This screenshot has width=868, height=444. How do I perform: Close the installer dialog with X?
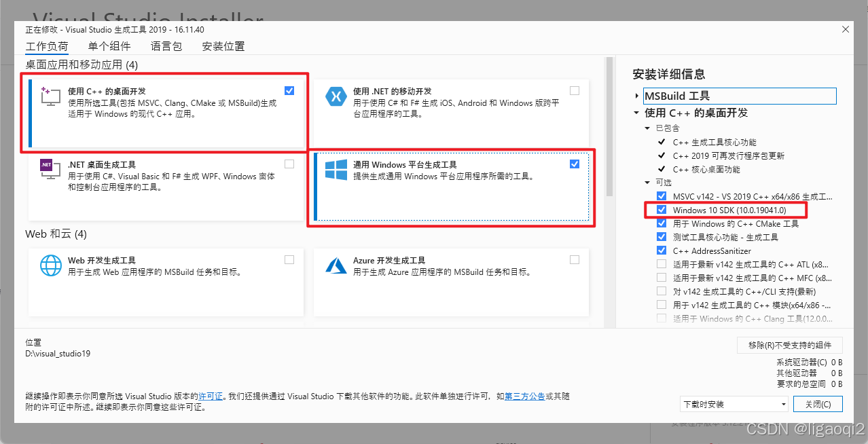[846, 29]
